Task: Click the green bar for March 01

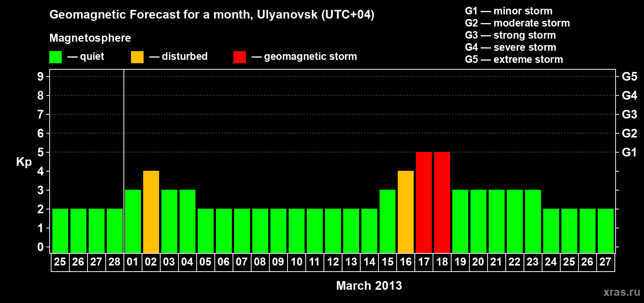Action: [x=133, y=221]
